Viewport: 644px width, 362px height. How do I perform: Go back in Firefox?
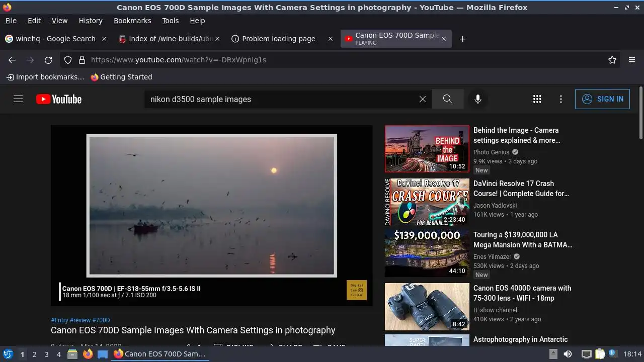pyautogui.click(x=12, y=60)
